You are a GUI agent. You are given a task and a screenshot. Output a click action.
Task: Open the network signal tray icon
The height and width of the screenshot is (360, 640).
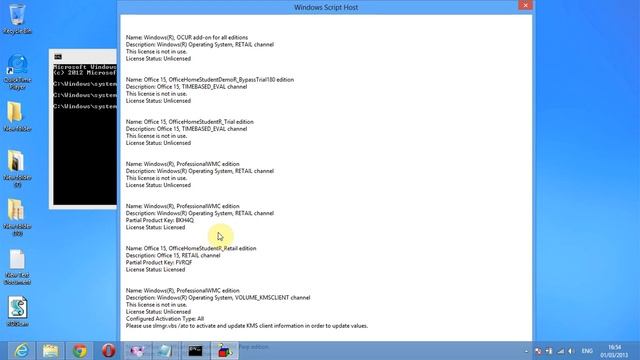click(x=560, y=351)
